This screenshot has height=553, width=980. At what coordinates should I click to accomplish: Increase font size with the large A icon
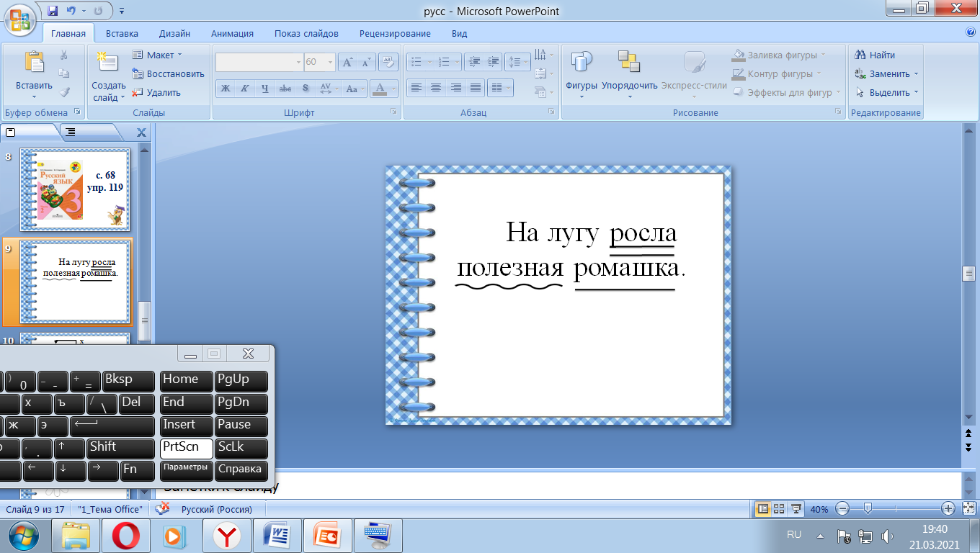pyautogui.click(x=348, y=63)
